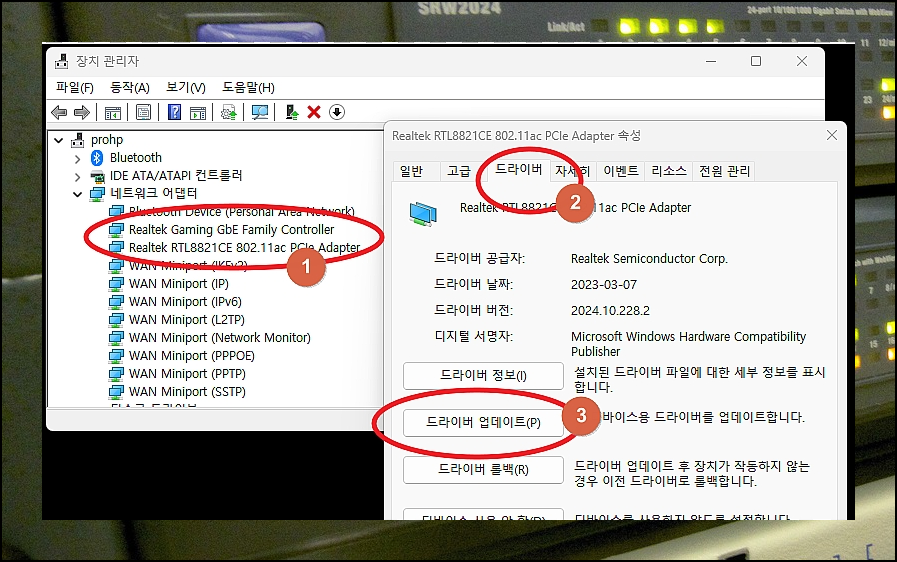The image size is (897, 562).
Task: Click the network device icon in the properties dialog
Action: pyautogui.click(x=423, y=213)
